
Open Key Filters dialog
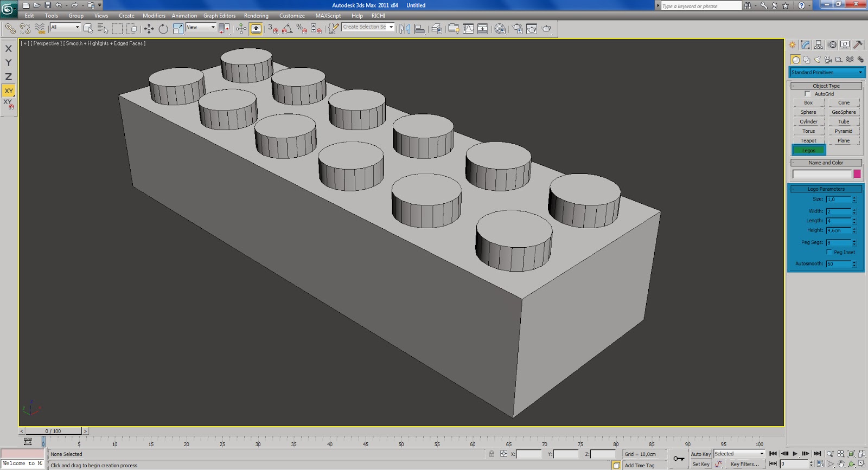coord(744,464)
